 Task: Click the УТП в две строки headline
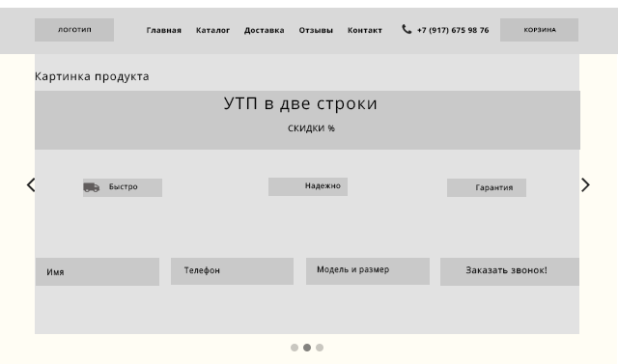300,103
